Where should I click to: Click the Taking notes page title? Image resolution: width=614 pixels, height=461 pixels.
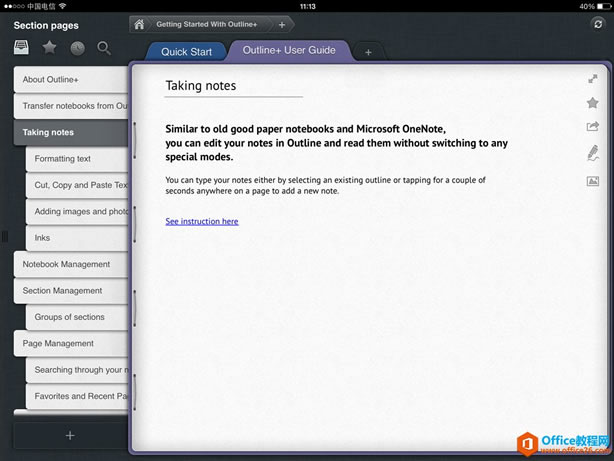[201, 86]
